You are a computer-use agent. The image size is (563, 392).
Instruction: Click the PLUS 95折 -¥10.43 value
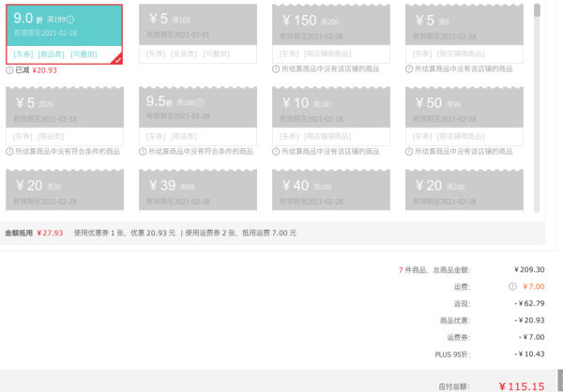529,354
